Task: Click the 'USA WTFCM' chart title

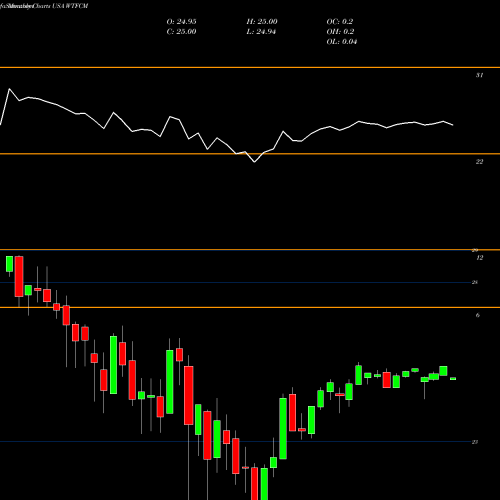Action: point(70,6)
